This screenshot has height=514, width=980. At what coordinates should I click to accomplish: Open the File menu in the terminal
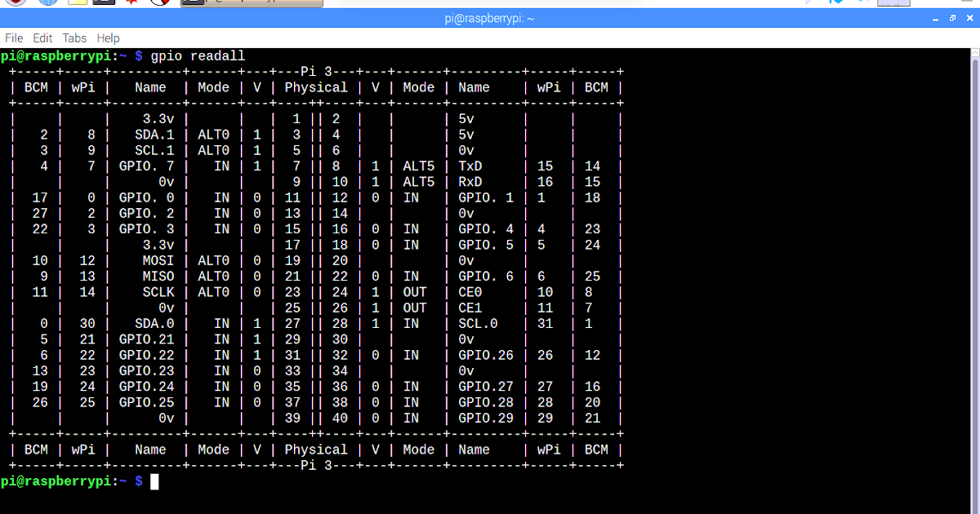point(13,38)
